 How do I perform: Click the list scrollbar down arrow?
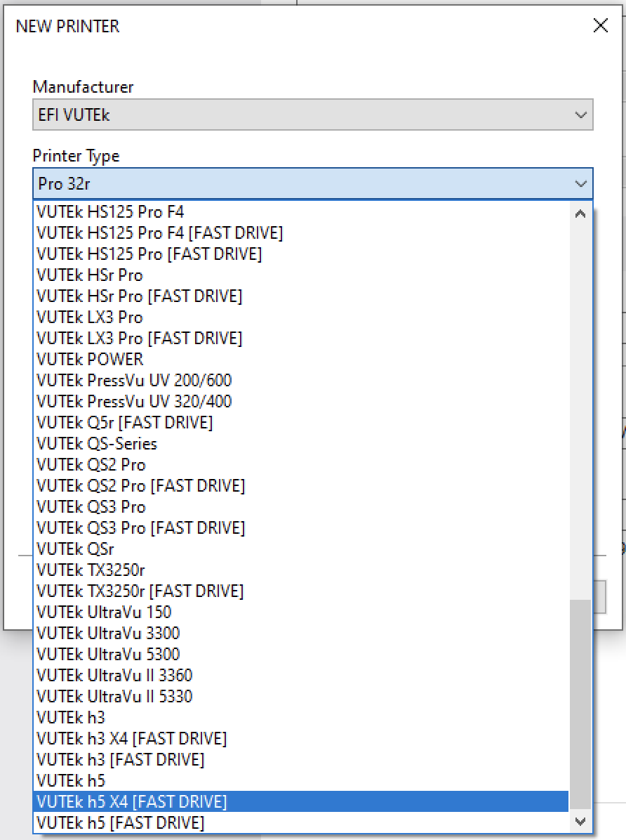tap(580, 822)
